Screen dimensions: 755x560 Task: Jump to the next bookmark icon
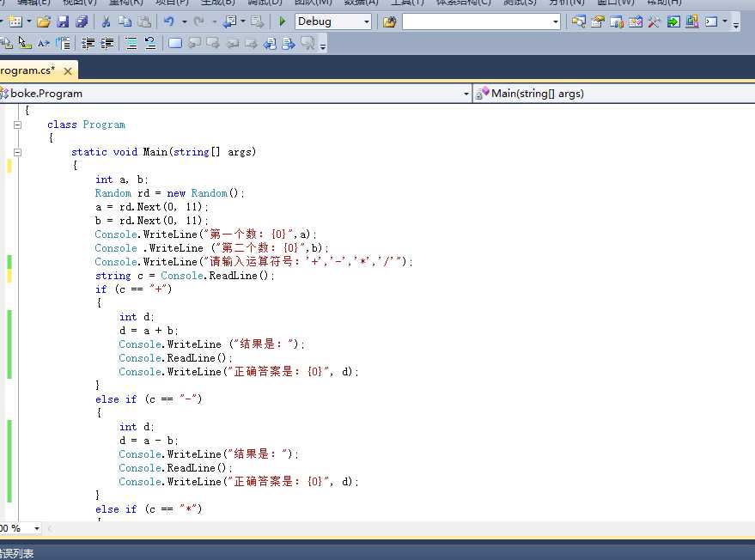(x=213, y=43)
